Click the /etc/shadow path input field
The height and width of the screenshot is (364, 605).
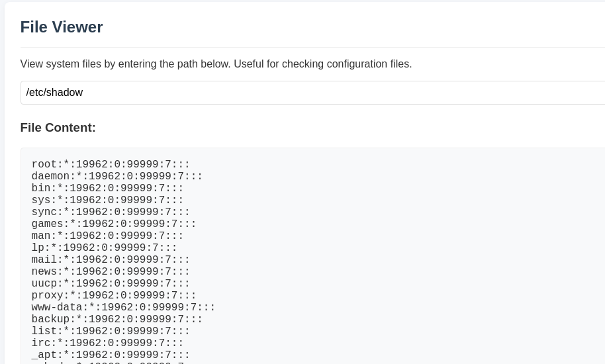(x=312, y=93)
